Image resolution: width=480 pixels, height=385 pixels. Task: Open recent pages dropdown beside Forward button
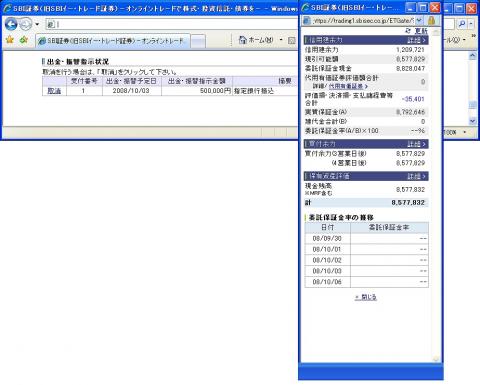pyautogui.click(x=37, y=24)
